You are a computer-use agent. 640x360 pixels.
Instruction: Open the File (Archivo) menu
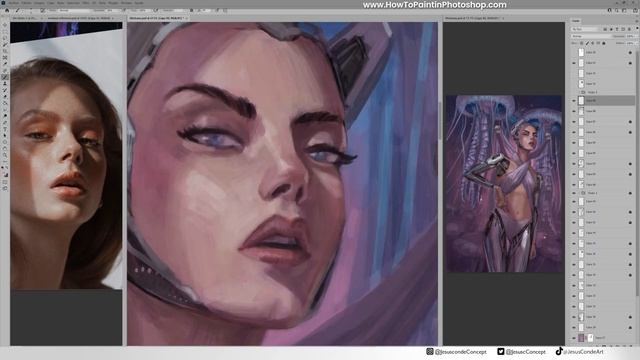(x=14, y=3)
